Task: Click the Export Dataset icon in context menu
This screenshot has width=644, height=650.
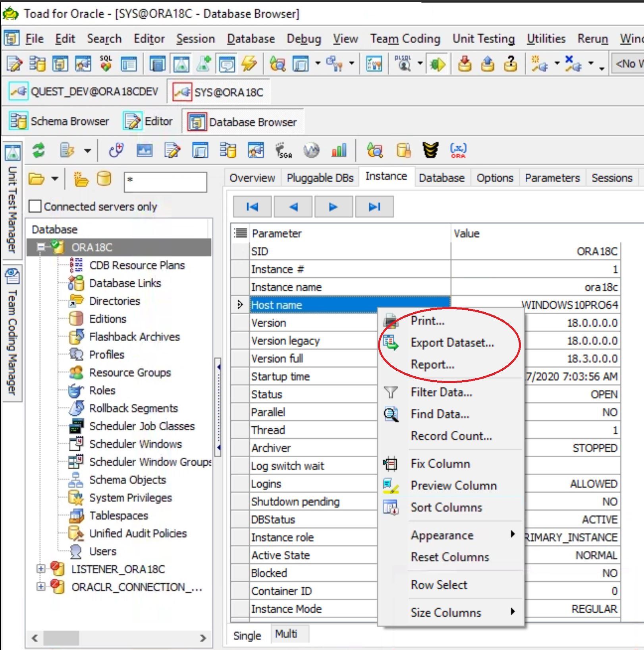Action: coord(391,342)
